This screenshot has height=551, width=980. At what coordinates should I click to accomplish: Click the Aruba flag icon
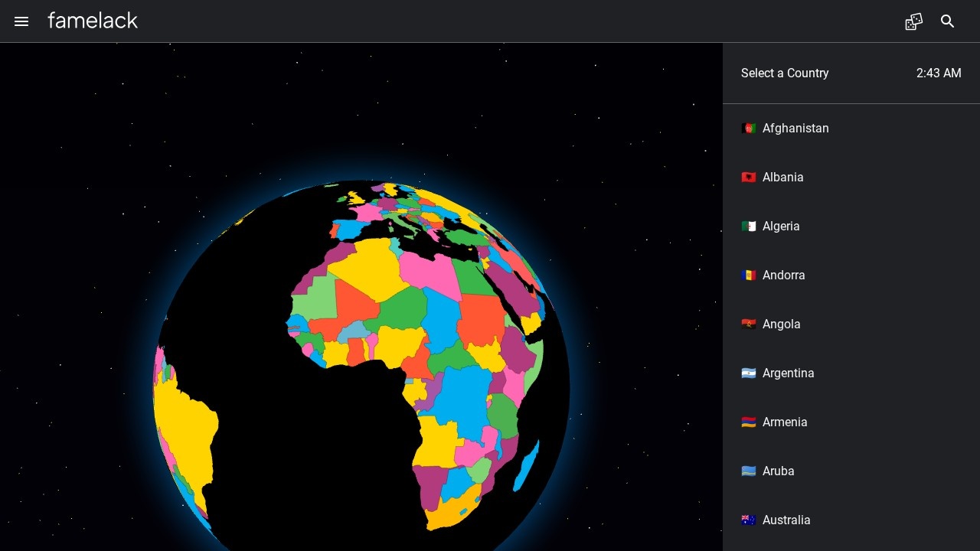point(749,471)
